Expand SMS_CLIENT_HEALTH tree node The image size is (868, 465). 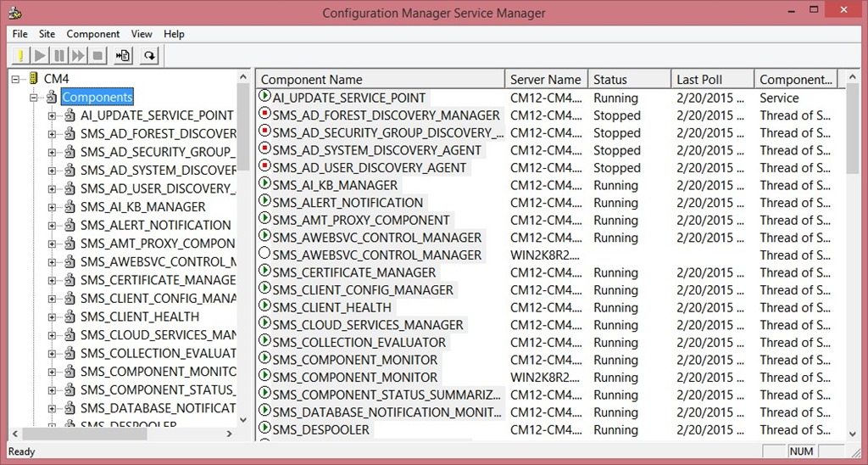52,317
